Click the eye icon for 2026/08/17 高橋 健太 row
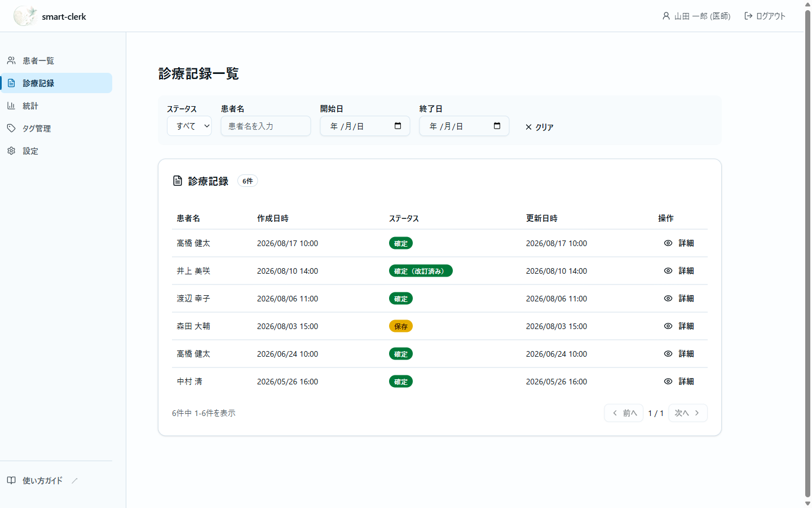Viewport: 812px width, 508px height. [668, 243]
